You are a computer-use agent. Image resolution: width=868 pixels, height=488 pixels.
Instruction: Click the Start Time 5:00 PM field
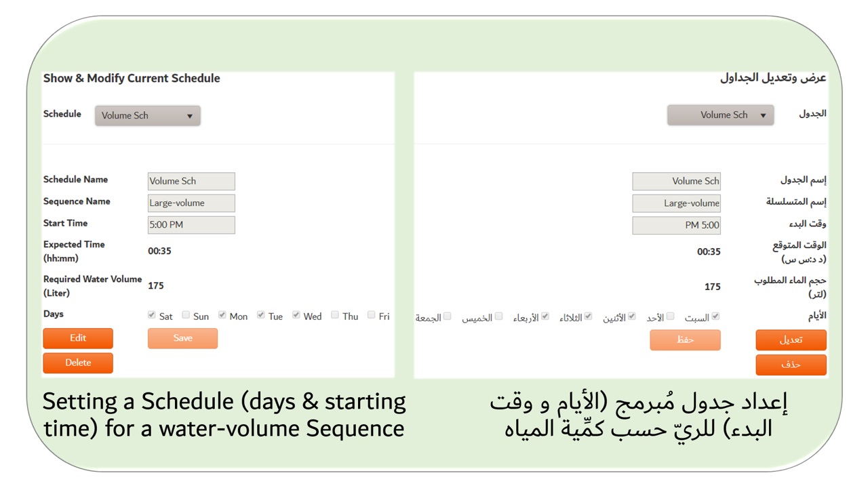point(191,225)
